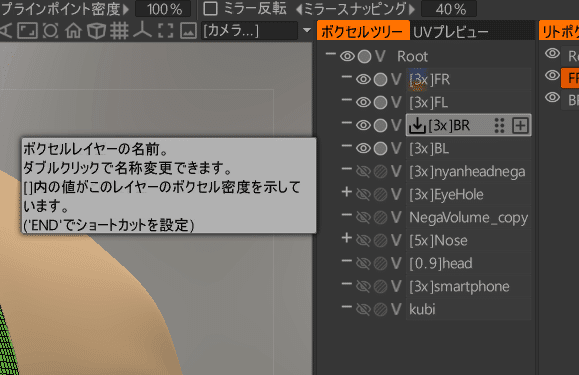Hide the [3x]FL layer
Screen dimensions: 579x375
363,102
